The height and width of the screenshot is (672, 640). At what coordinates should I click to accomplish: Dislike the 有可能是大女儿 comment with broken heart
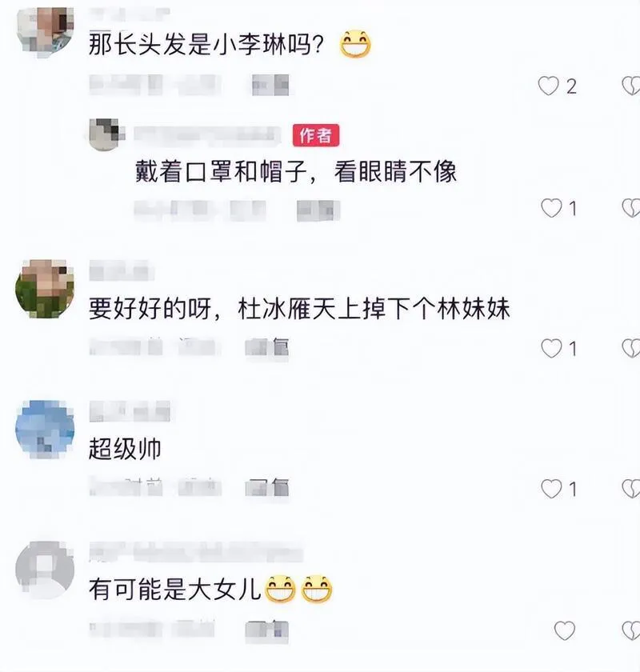pyautogui.click(x=631, y=630)
